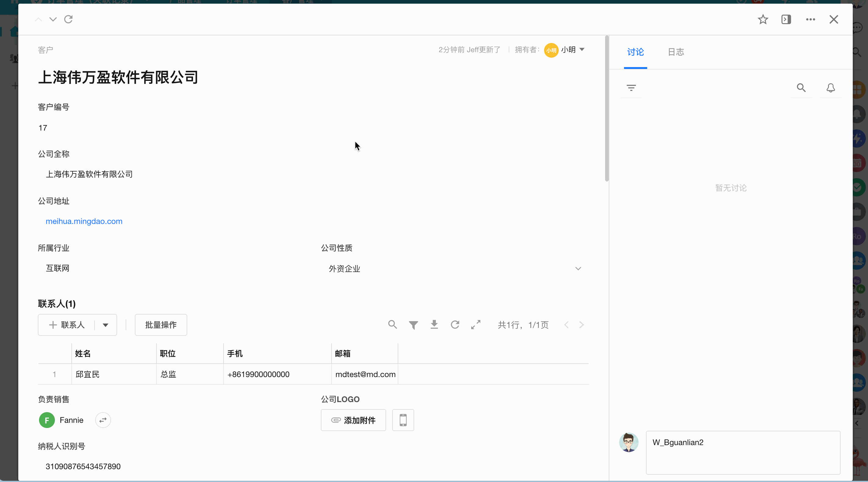Open the discussion notification bell settings
868x482 pixels.
830,88
